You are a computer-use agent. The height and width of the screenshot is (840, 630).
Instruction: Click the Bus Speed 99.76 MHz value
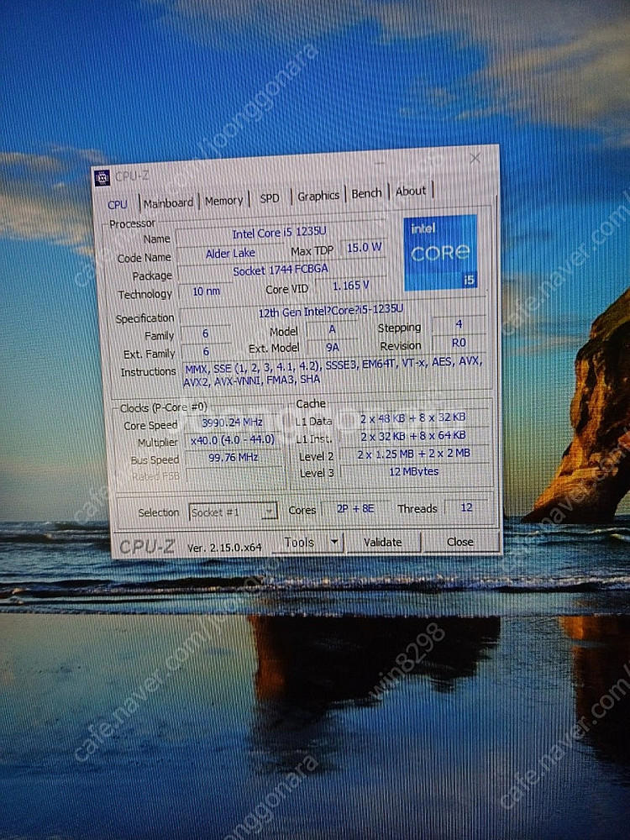pyautogui.click(x=234, y=458)
